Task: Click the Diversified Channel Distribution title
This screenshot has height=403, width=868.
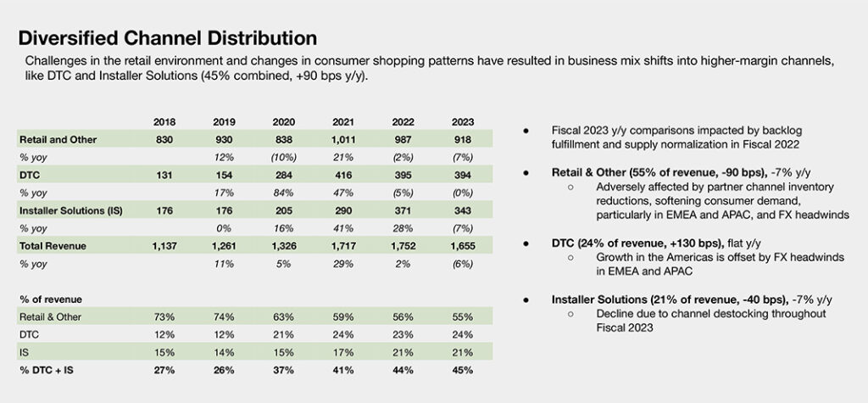Action: coord(168,38)
